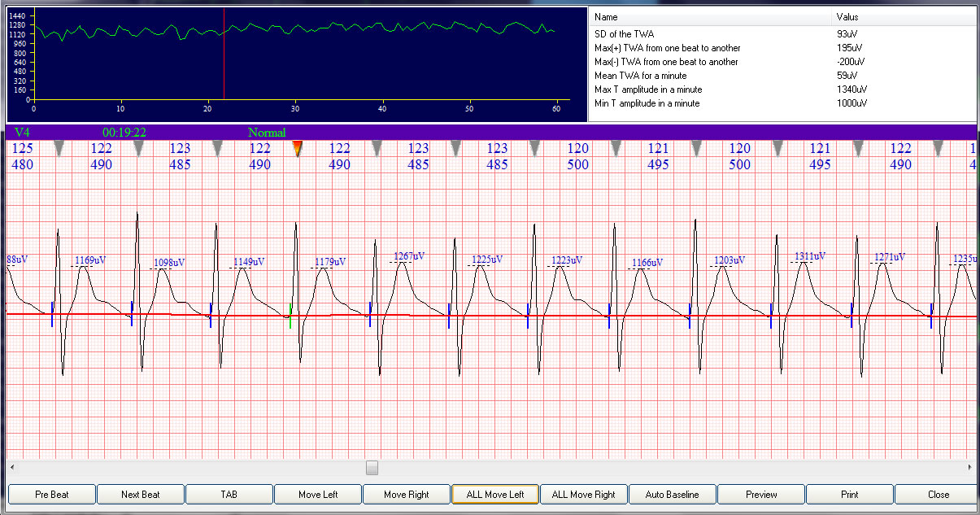Run Auto Baseline correction
This screenshot has height=515, width=980.
(x=672, y=494)
